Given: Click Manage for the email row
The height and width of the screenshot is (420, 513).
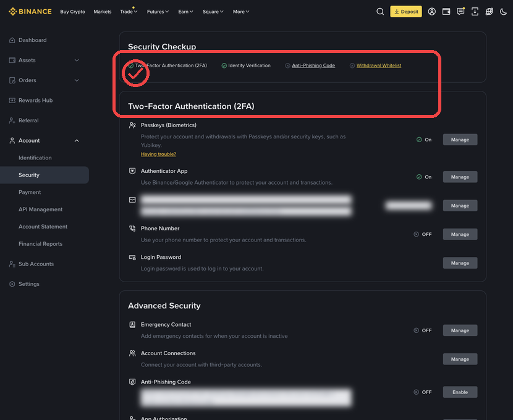Looking at the screenshot, I should tap(460, 206).
